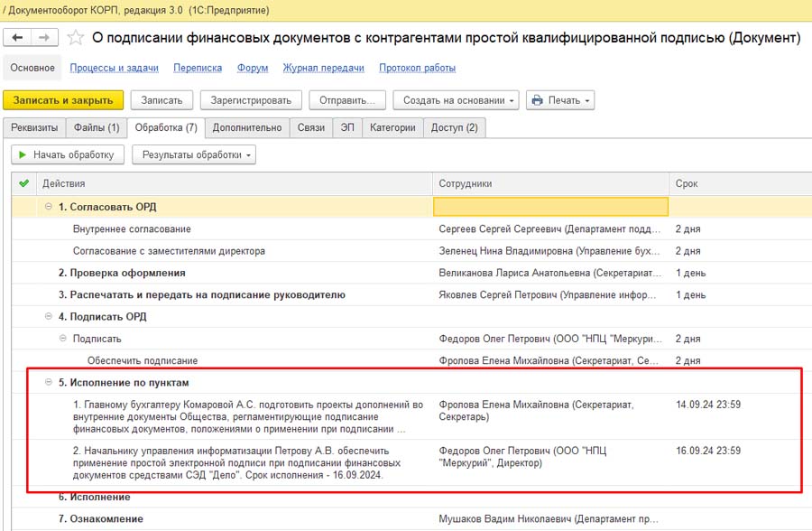Open the Реквизиты tab

35,127
